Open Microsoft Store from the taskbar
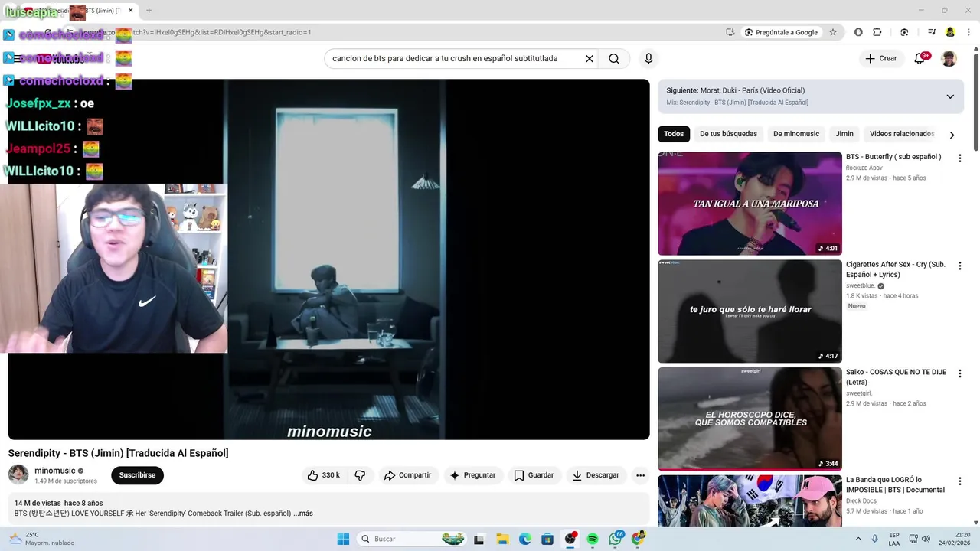This screenshot has width=980, height=551. tap(547, 539)
